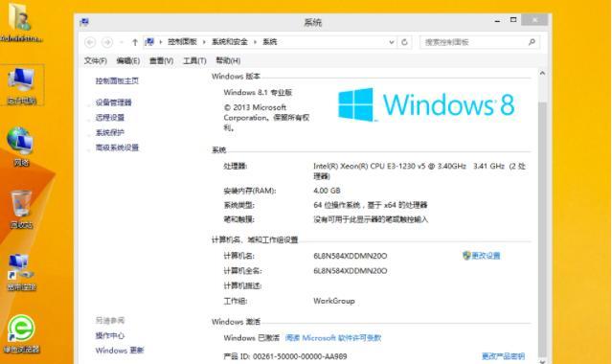Open the 工具(T) menu
The height and width of the screenshot is (364, 612).
194,60
